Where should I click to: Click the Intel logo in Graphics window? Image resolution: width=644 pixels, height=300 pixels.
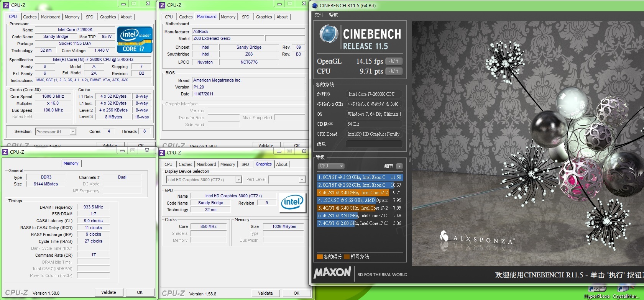coord(292,202)
